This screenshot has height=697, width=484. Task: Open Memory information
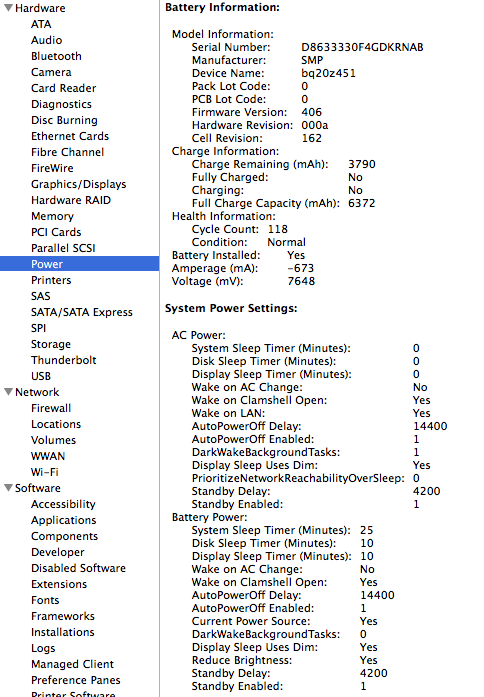point(52,216)
